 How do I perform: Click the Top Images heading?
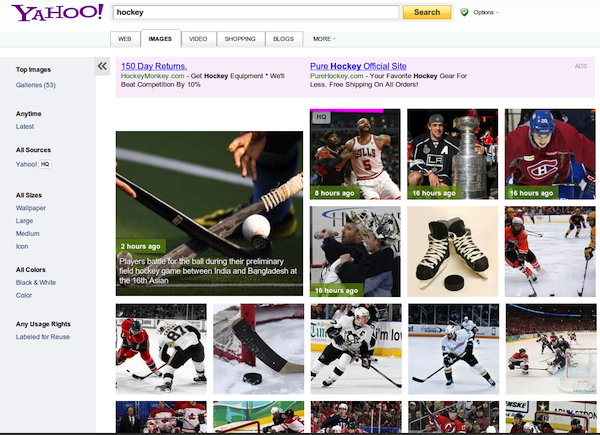click(33, 70)
